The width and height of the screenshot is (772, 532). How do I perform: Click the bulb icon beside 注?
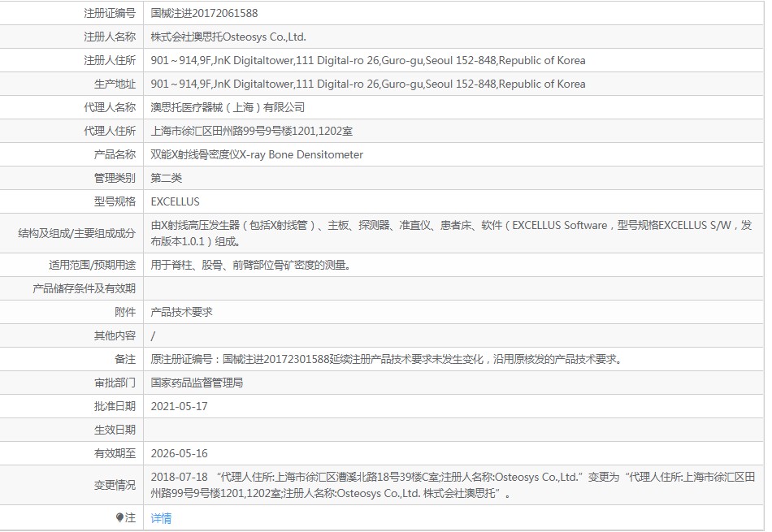(x=119, y=517)
